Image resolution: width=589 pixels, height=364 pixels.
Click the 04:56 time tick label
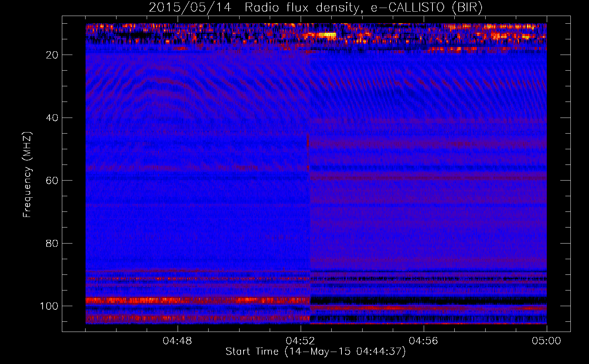tap(423, 341)
